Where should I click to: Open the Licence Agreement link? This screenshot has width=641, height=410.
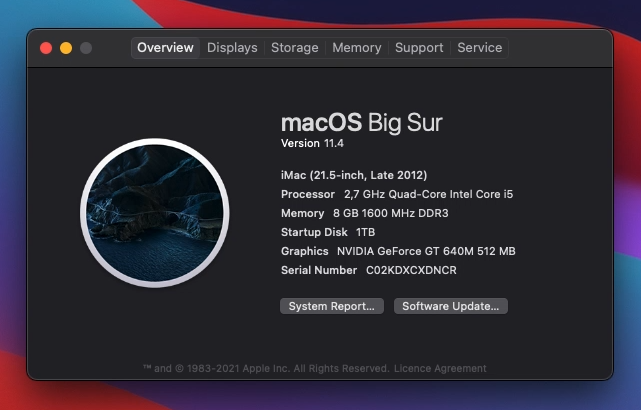[x=440, y=368]
